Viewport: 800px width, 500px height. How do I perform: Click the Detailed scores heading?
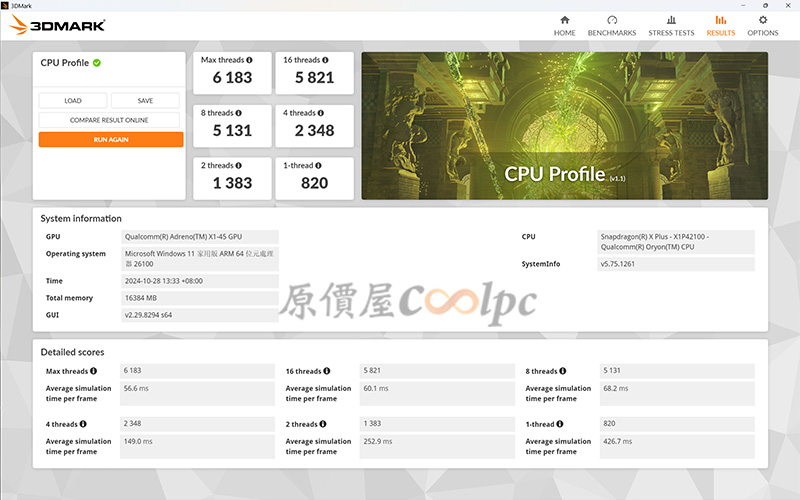[72, 352]
